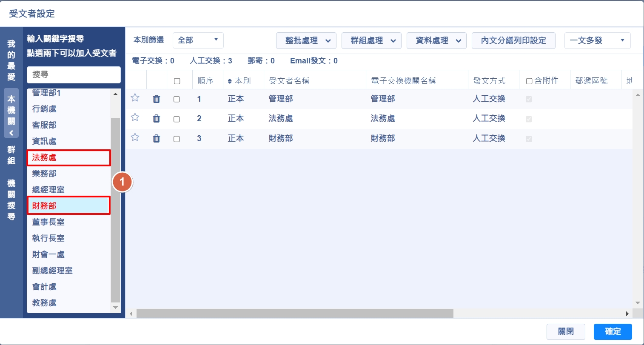Click trash icon for 財務部 row
644x345 pixels.
(x=157, y=139)
